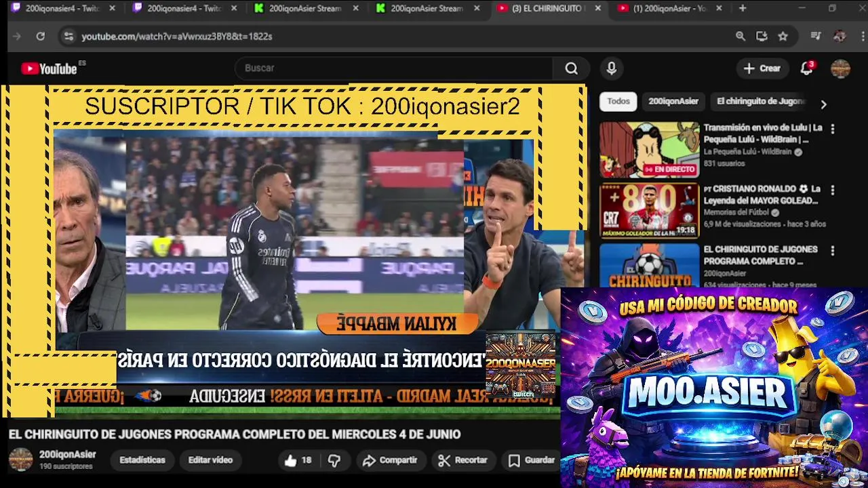
Task: Restore down the Chrome window
Action: pyautogui.click(x=832, y=8)
